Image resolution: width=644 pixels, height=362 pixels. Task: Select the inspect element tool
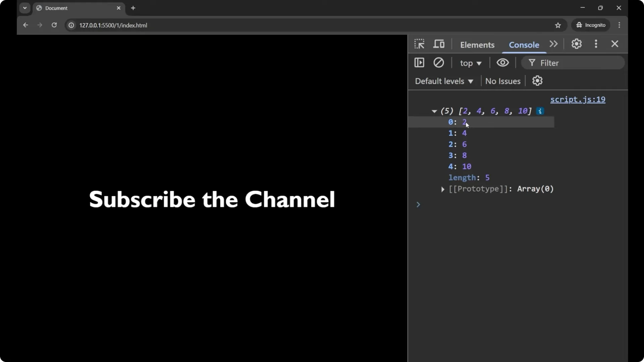pyautogui.click(x=419, y=44)
